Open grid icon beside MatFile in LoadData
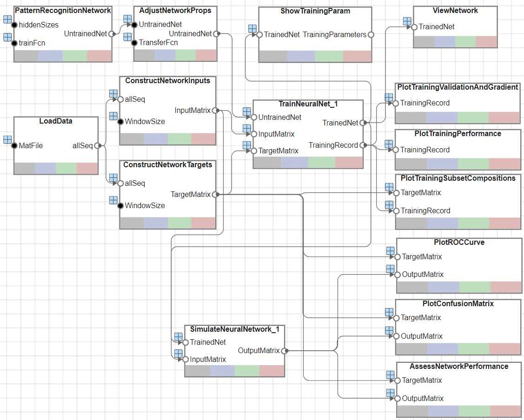The height and width of the screenshot is (420, 524). (7, 140)
